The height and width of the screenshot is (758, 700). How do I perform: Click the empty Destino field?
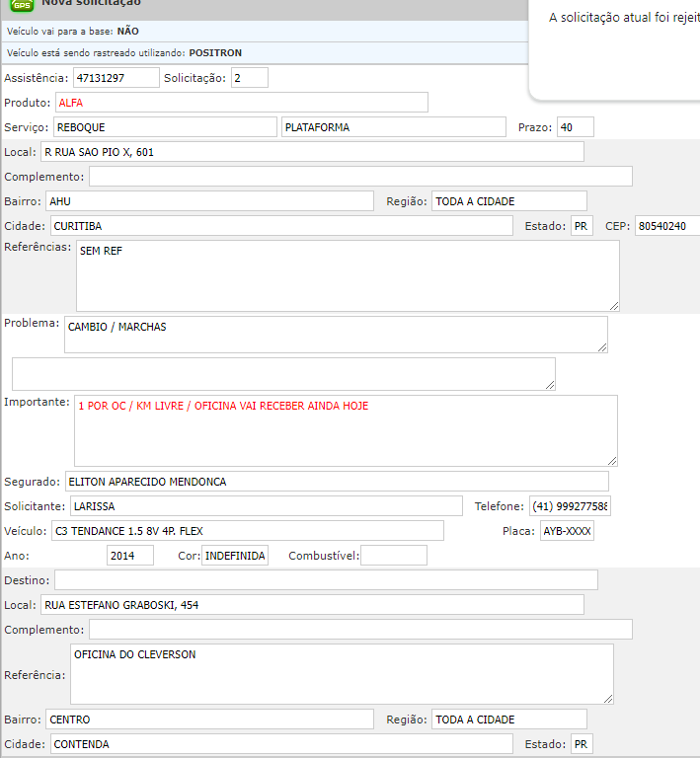(325, 580)
